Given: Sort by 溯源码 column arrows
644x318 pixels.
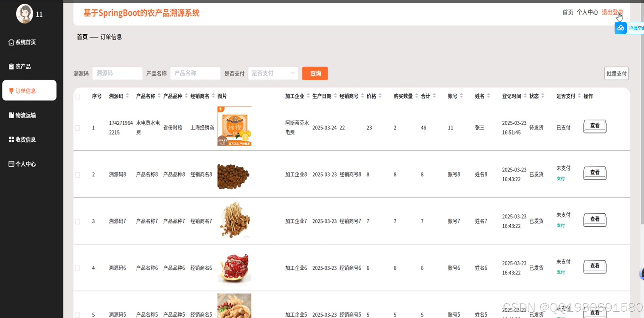Looking at the screenshot, I should pyautogui.click(x=127, y=96).
